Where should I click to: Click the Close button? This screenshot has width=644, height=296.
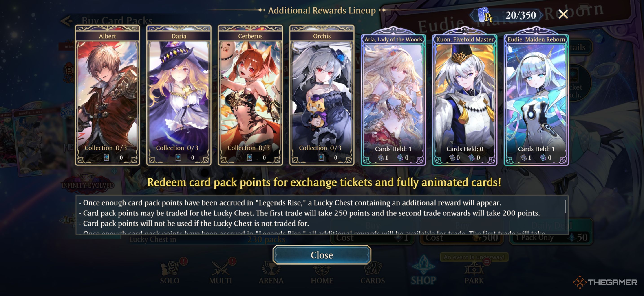click(322, 255)
